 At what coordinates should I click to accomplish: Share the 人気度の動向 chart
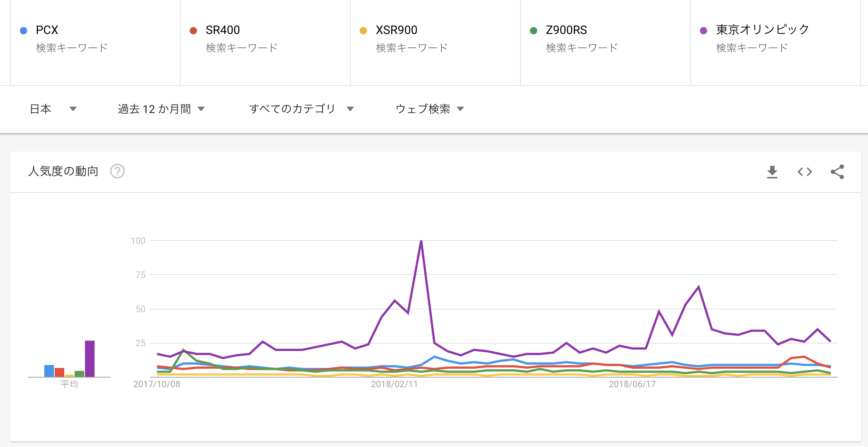[x=837, y=172]
